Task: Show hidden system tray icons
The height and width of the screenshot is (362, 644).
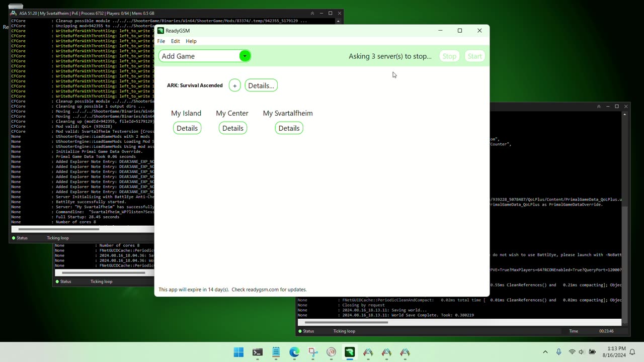Action: pos(545,352)
